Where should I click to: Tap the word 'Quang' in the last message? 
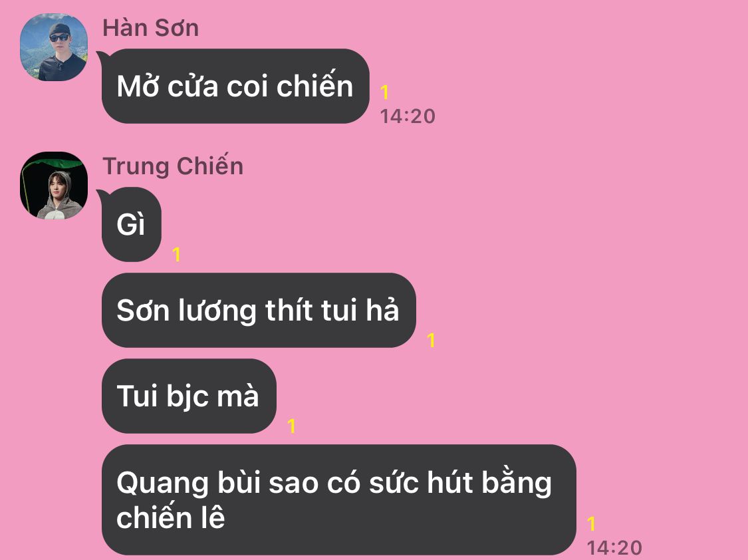pos(163,484)
